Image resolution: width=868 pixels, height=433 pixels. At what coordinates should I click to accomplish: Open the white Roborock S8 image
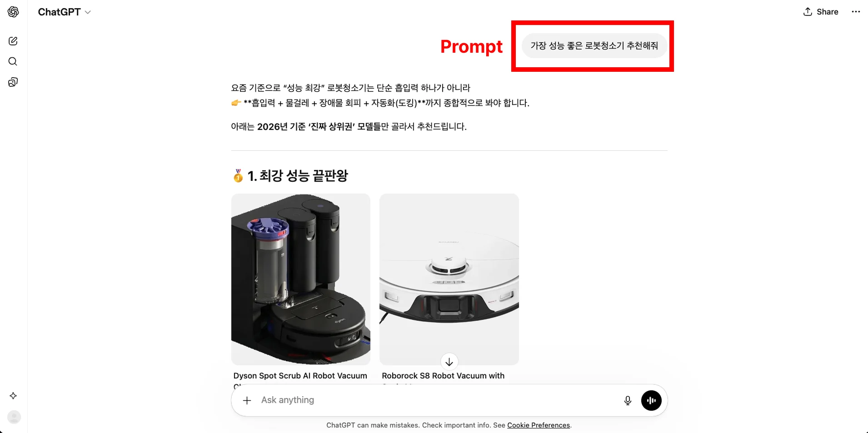pos(449,279)
